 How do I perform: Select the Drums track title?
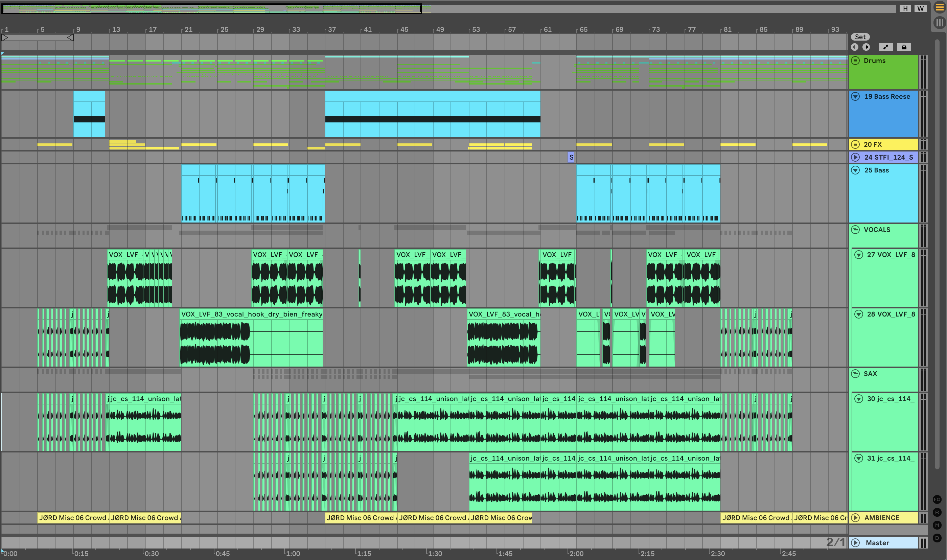click(x=874, y=61)
